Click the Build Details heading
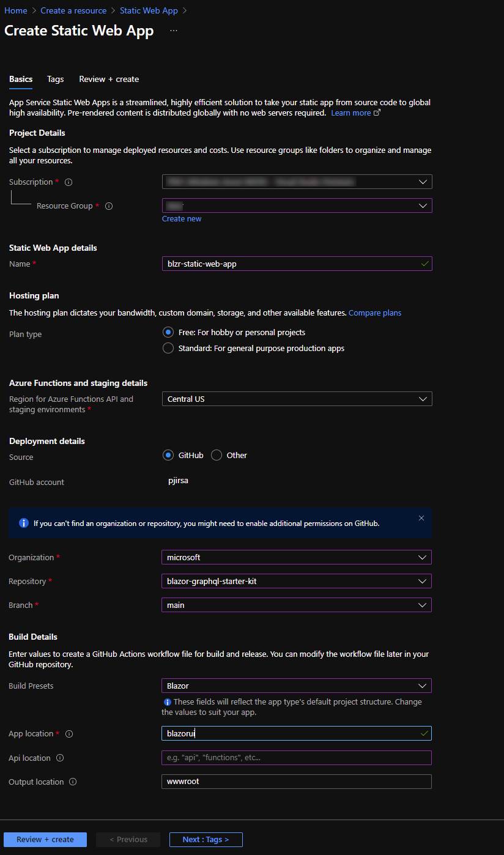This screenshot has width=504, height=855. click(x=33, y=637)
